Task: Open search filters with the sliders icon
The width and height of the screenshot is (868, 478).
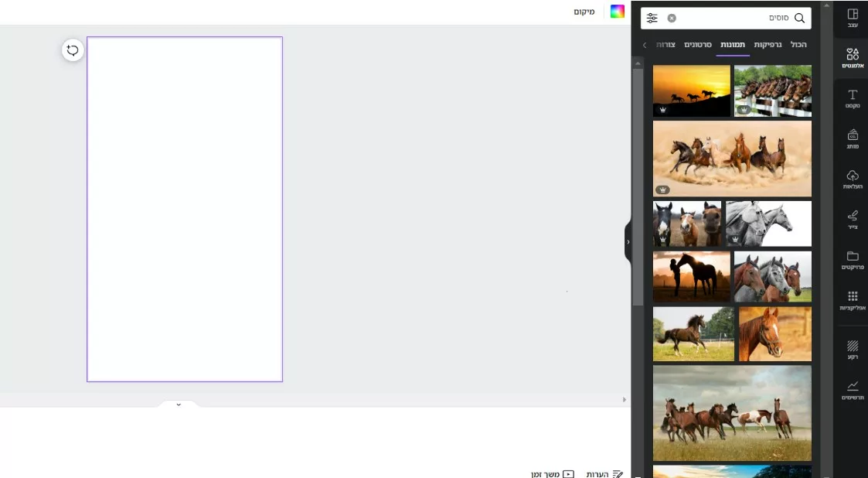Action: [652, 19]
